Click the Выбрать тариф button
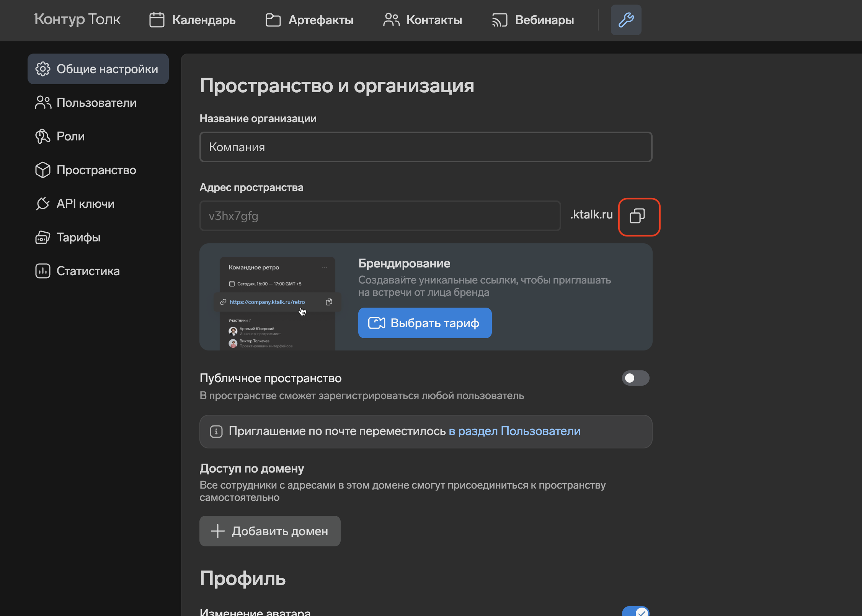Screen dimensions: 862x616 pos(425,323)
